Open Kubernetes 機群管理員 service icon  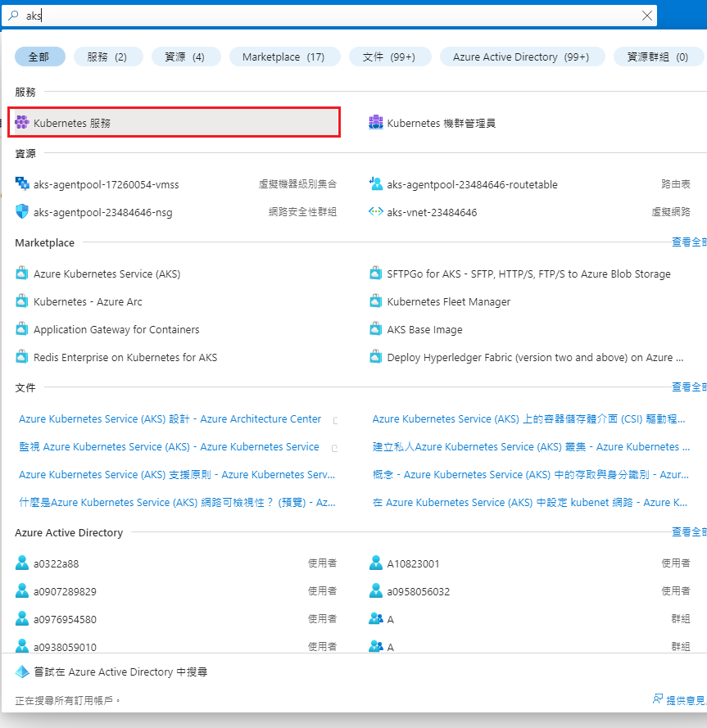375,123
